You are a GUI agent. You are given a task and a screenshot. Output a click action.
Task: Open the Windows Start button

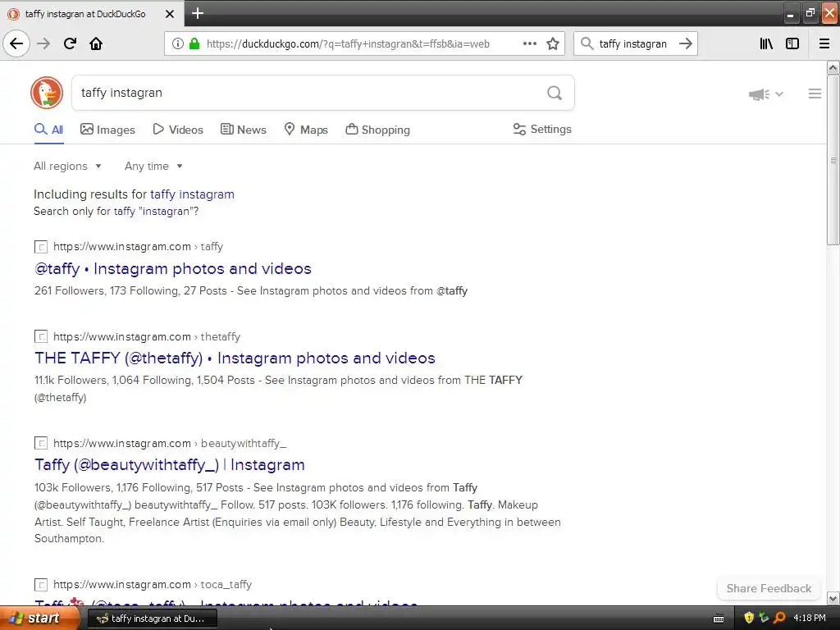tap(39, 619)
